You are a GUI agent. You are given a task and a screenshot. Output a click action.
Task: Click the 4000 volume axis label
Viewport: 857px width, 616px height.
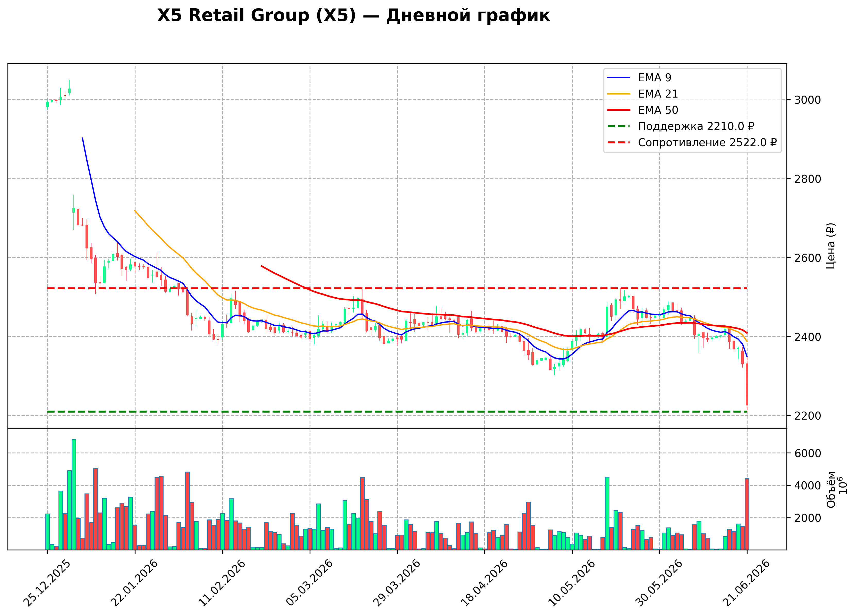point(808,486)
